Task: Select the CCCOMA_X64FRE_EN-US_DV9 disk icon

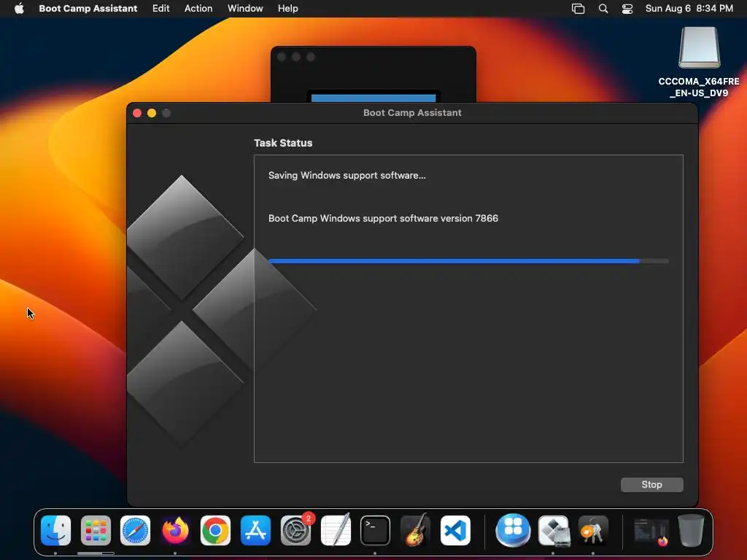Action: click(x=699, y=47)
